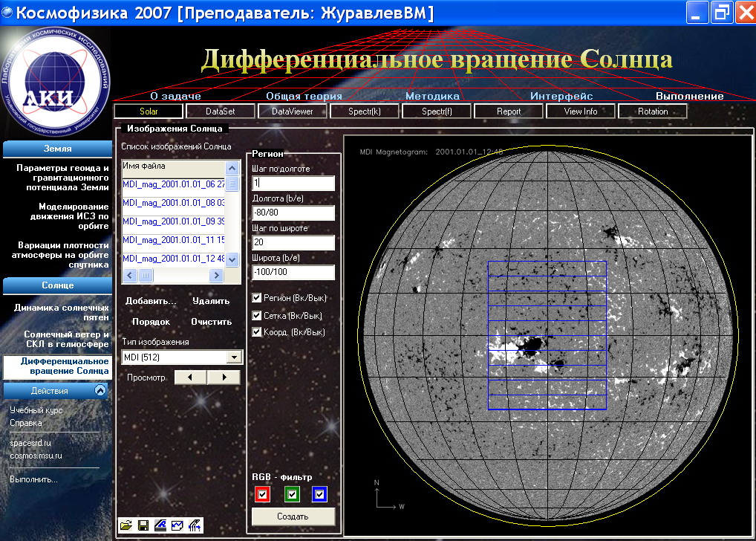Screen dimensions: 756x541
Task: Click the line chart icon in the bottom toolbar
Action: (x=177, y=525)
